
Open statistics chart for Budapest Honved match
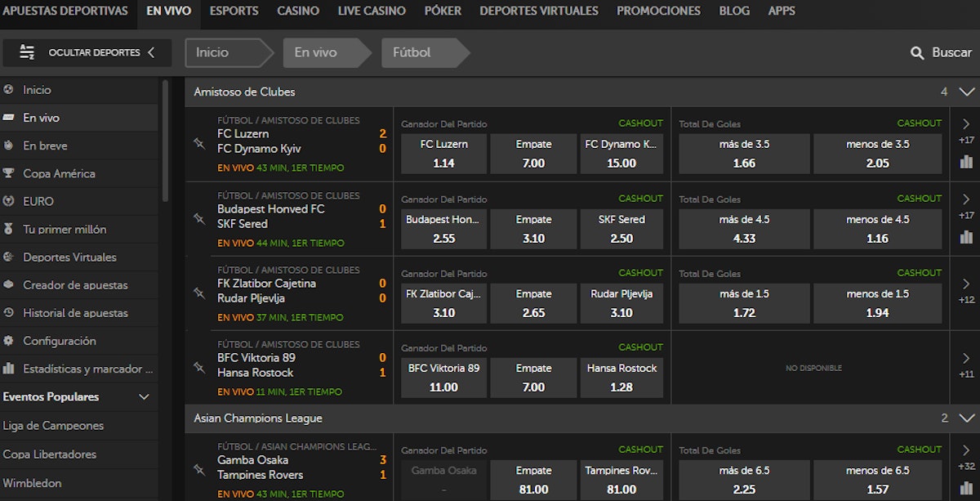click(x=967, y=237)
